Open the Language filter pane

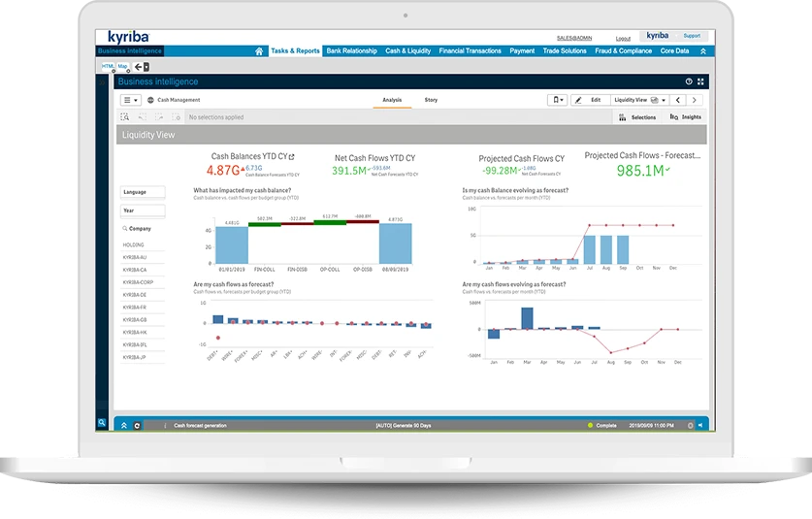(143, 192)
